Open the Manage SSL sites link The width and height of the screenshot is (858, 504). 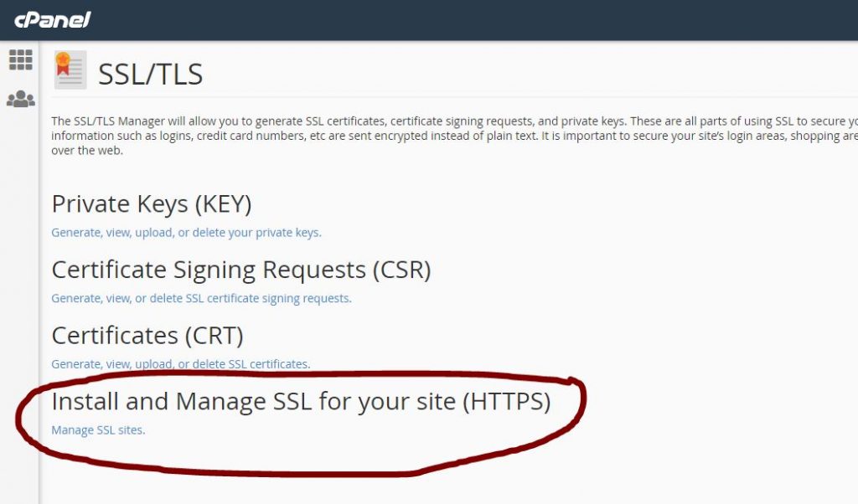click(98, 429)
